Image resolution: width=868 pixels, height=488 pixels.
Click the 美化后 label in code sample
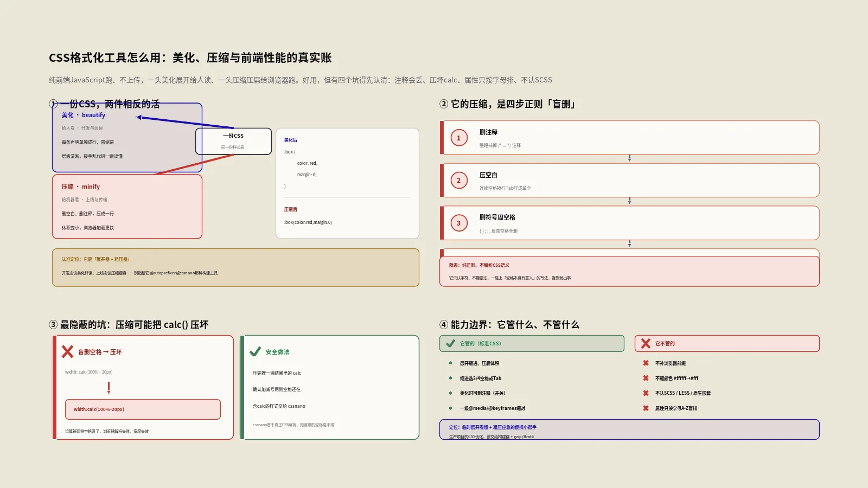point(291,140)
